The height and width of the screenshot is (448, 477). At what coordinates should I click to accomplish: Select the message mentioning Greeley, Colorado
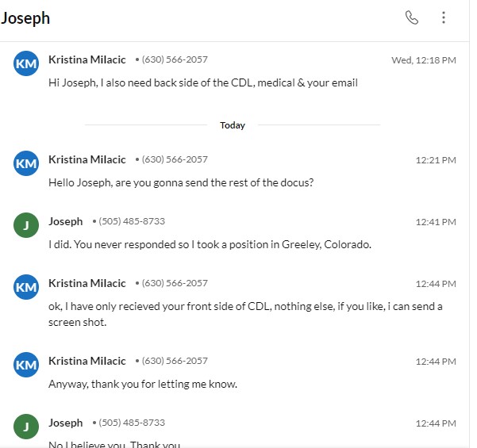point(210,244)
